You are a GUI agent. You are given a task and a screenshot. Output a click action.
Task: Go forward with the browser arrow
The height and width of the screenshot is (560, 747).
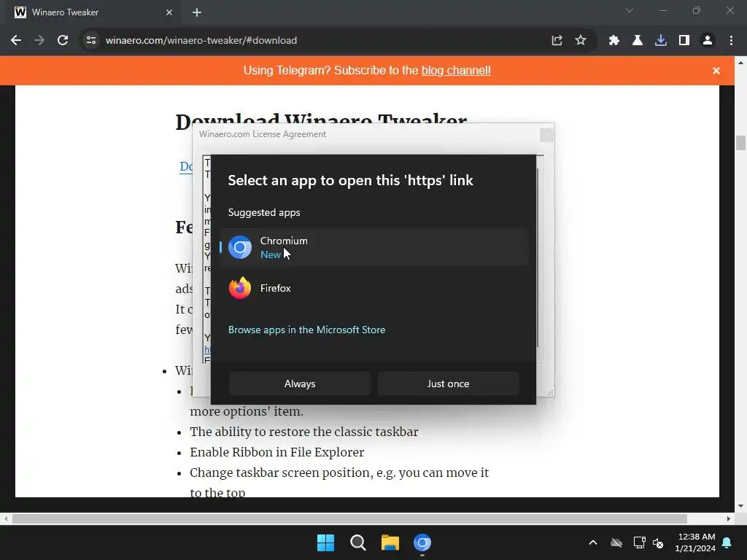tap(39, 41)
